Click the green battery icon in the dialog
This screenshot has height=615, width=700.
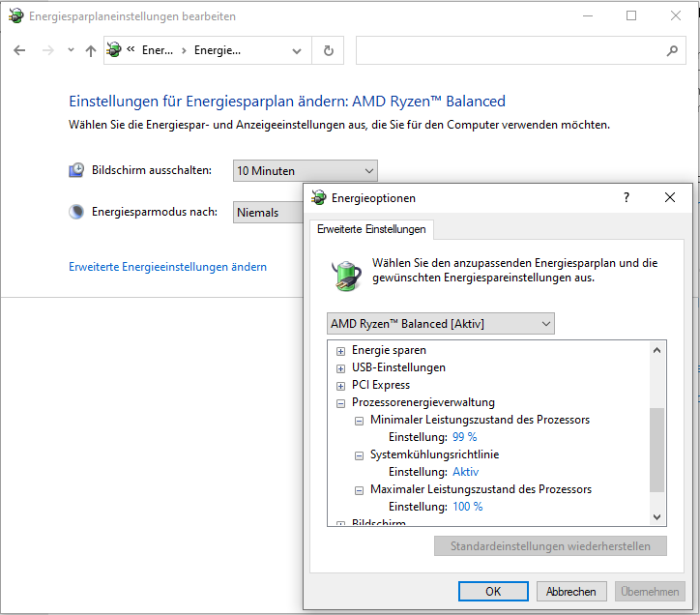(346, 276)
